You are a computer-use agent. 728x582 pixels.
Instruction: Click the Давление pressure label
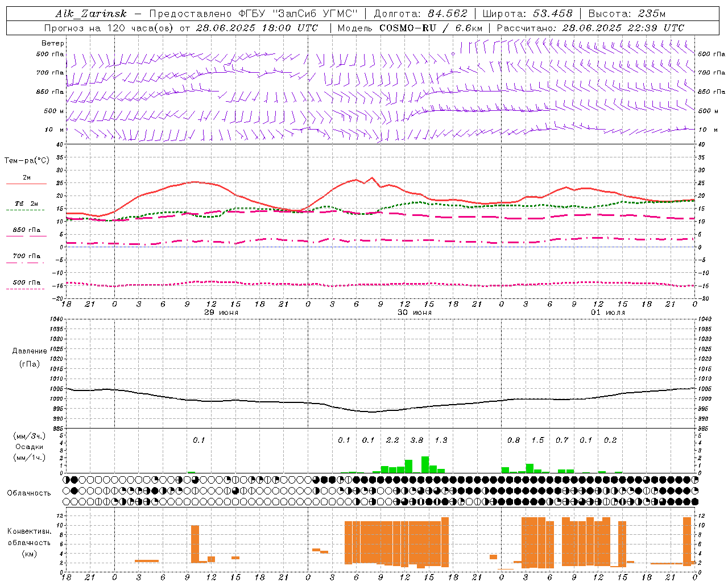(x=30, y=351)
